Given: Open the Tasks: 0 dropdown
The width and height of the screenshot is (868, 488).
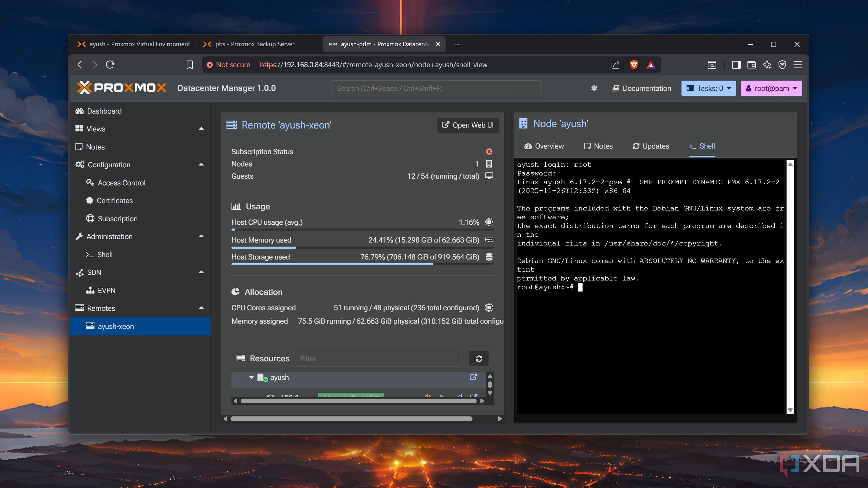Looking at the screenshot, I should [709, 88].
